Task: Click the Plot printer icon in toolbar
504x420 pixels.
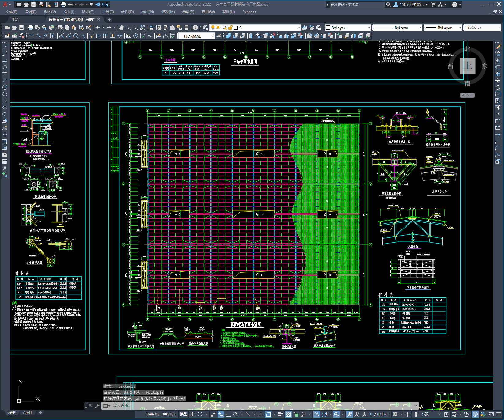Action: click(30, 28)
